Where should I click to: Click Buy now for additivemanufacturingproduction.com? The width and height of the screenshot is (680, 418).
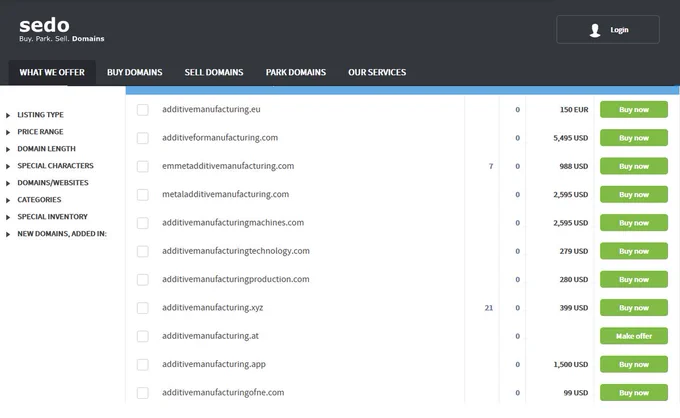[x=634, y=280]
